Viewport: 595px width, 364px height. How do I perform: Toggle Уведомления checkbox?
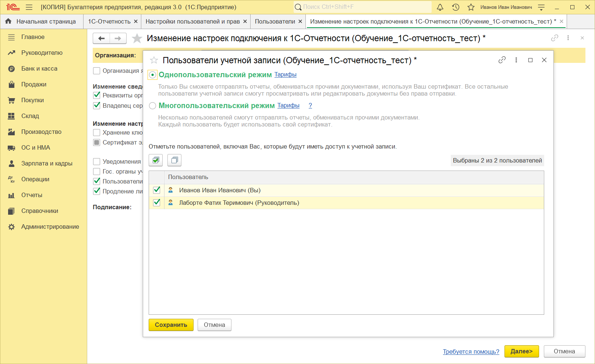pos(97,161)
